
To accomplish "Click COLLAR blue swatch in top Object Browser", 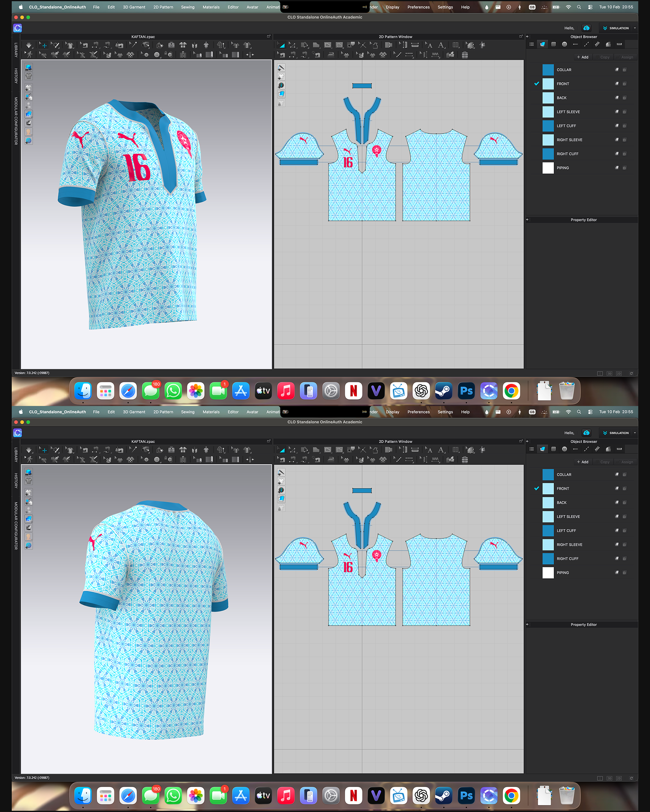I will pyautogui.click(x=548, y=70).
